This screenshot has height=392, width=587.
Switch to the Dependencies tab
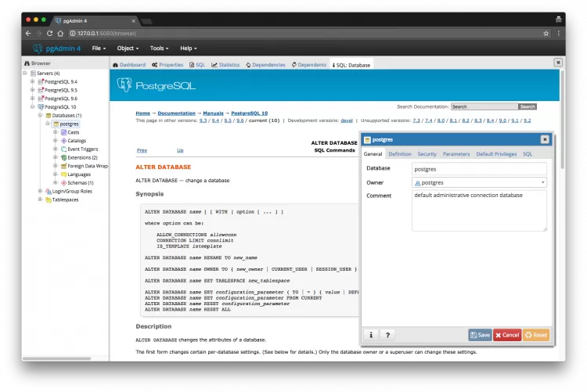tap(266, 65)
